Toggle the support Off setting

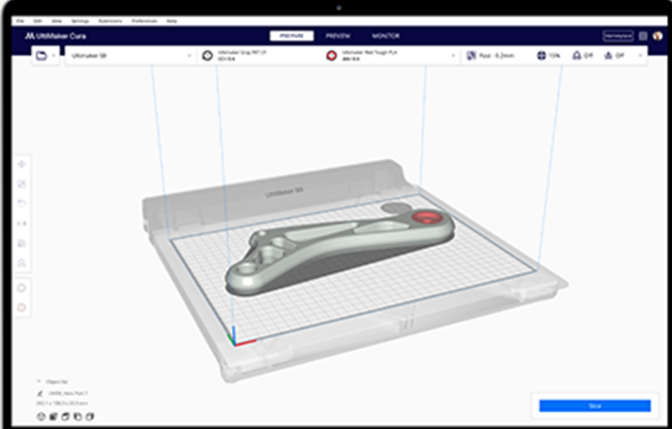(x=582, y=57)
